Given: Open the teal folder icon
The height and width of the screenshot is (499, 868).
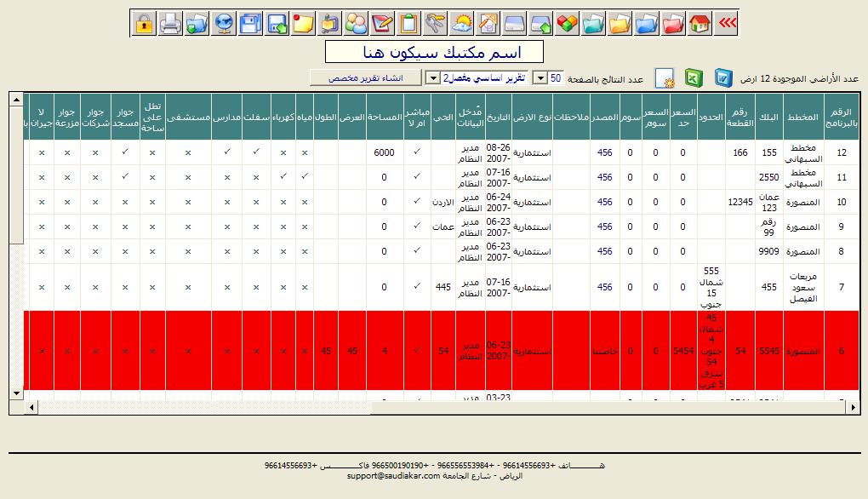Looking at the screenshot, I should coord(594,24).
